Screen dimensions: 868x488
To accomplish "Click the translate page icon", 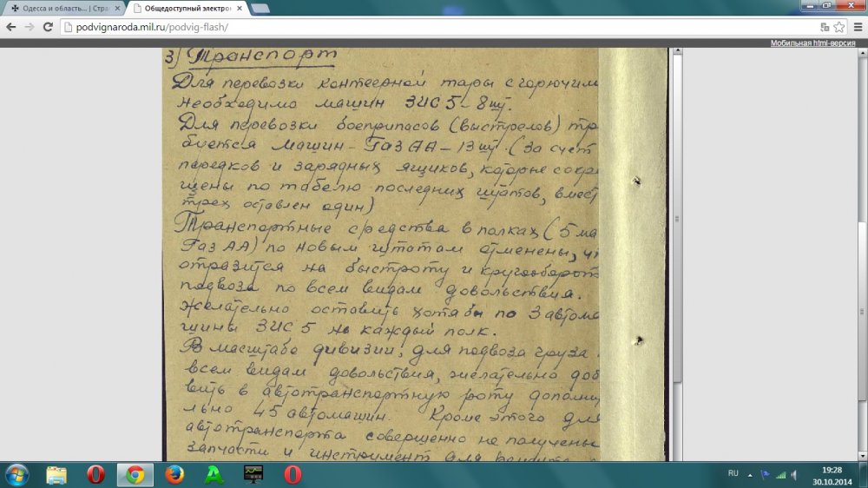I will 825,27.
